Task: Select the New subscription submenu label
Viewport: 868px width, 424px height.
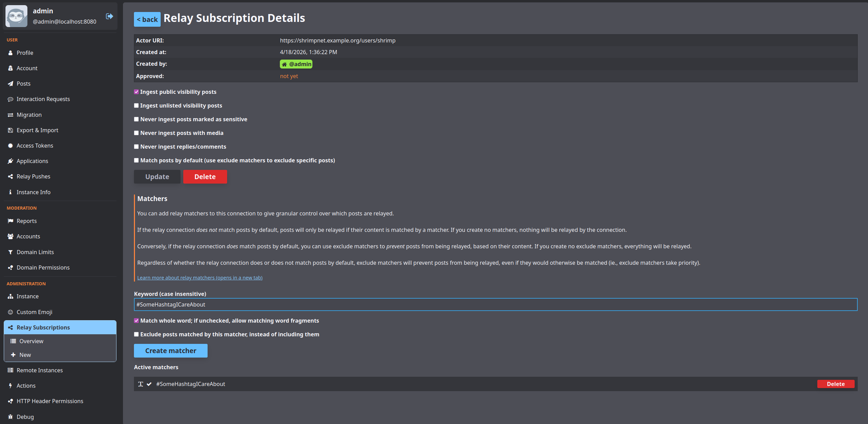Action: coord(25,355)
